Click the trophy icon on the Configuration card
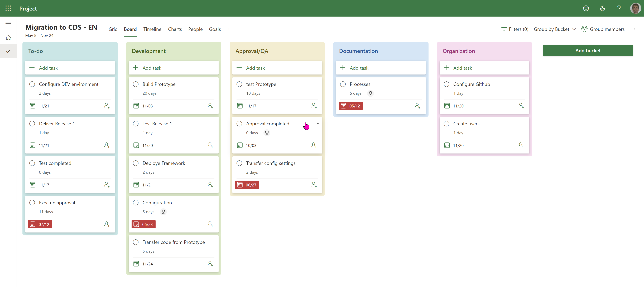 163,212
